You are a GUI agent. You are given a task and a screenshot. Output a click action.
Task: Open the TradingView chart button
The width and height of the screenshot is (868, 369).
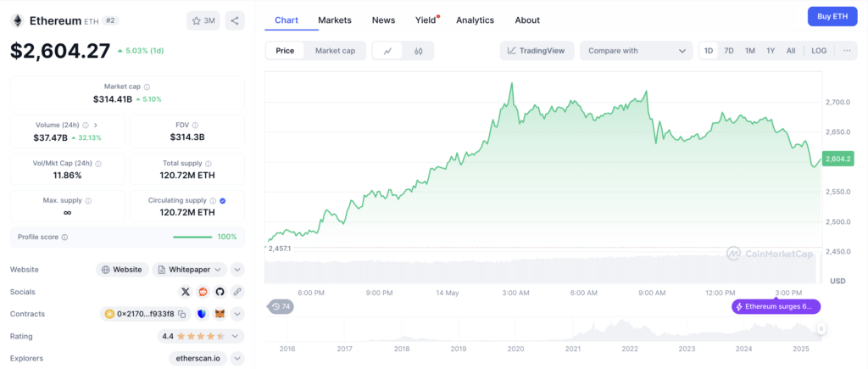(x=537, y=50)
